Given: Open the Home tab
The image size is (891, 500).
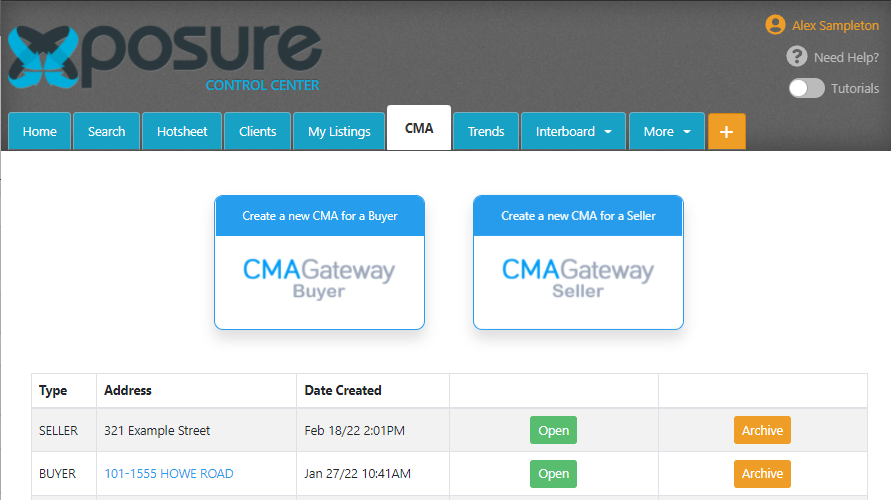Looking at the screenshot, I should tap(39, 132).
